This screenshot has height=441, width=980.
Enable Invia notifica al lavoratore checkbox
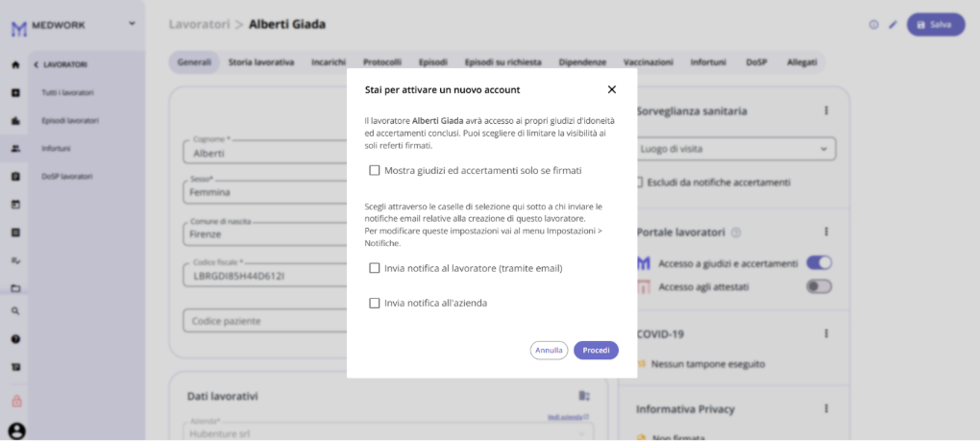click(x=375, y=268)
